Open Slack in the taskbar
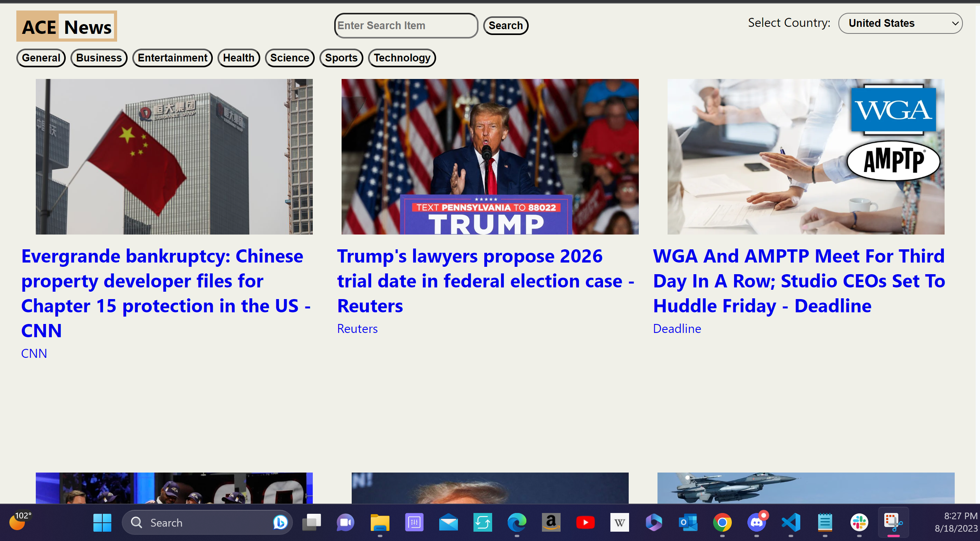Screen dimensions: 980x541 click(x=859, y=522)
